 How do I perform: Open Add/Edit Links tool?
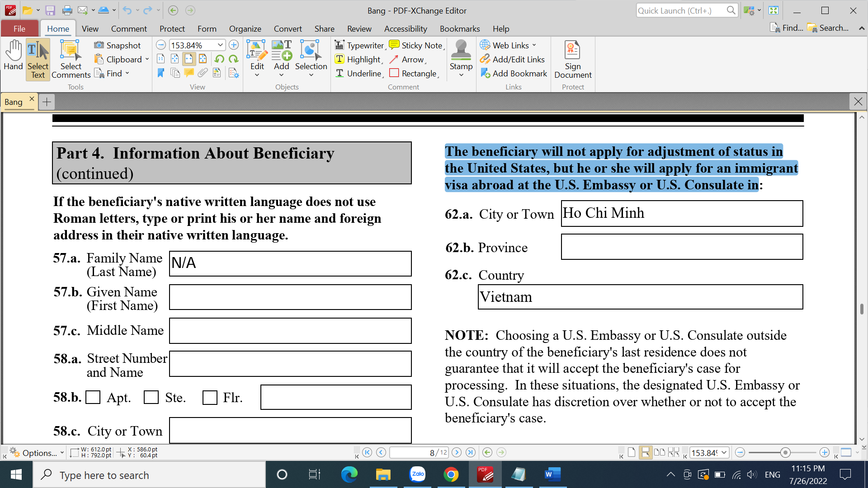pyautogui.click(x=512, y=59)
